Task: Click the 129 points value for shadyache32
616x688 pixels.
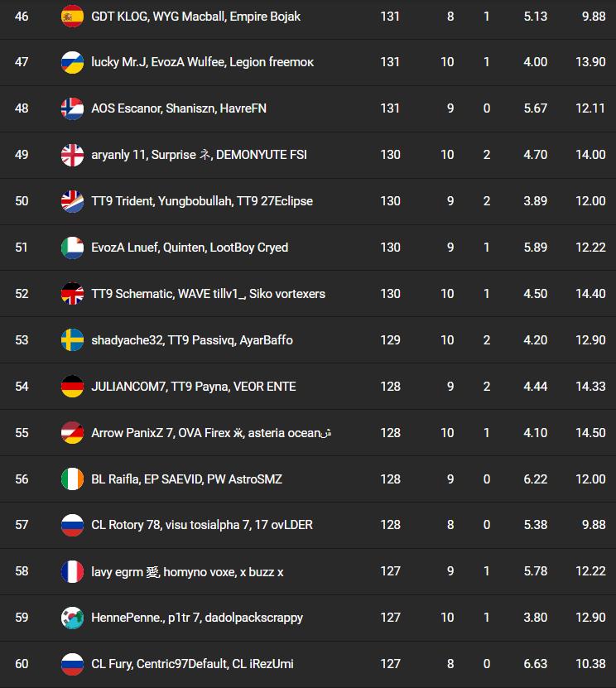Action: point(390,340)
